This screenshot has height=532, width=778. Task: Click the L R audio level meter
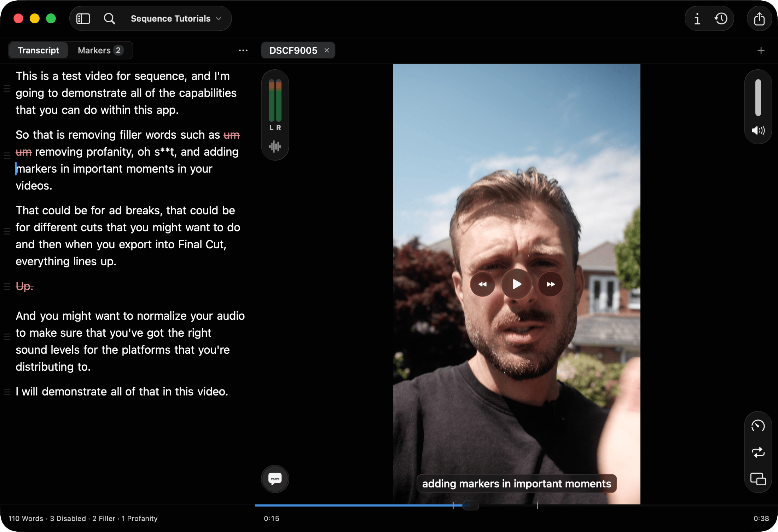[275, 105]
